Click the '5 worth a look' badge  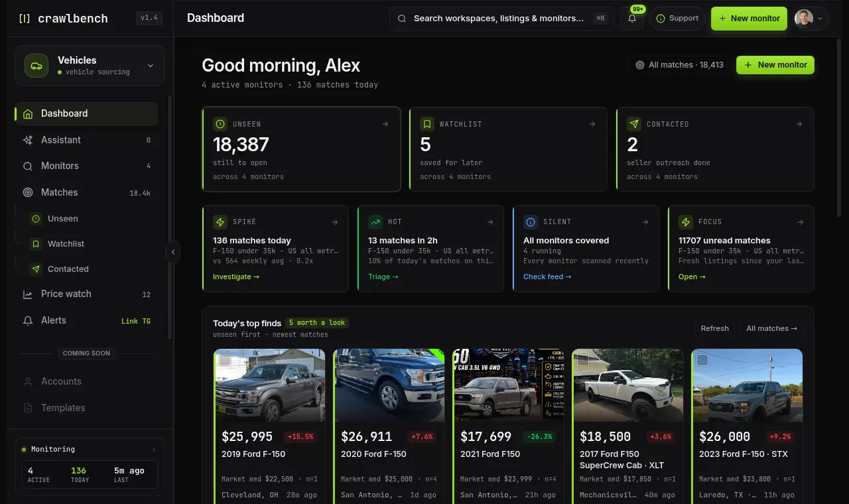coord(318,323)
